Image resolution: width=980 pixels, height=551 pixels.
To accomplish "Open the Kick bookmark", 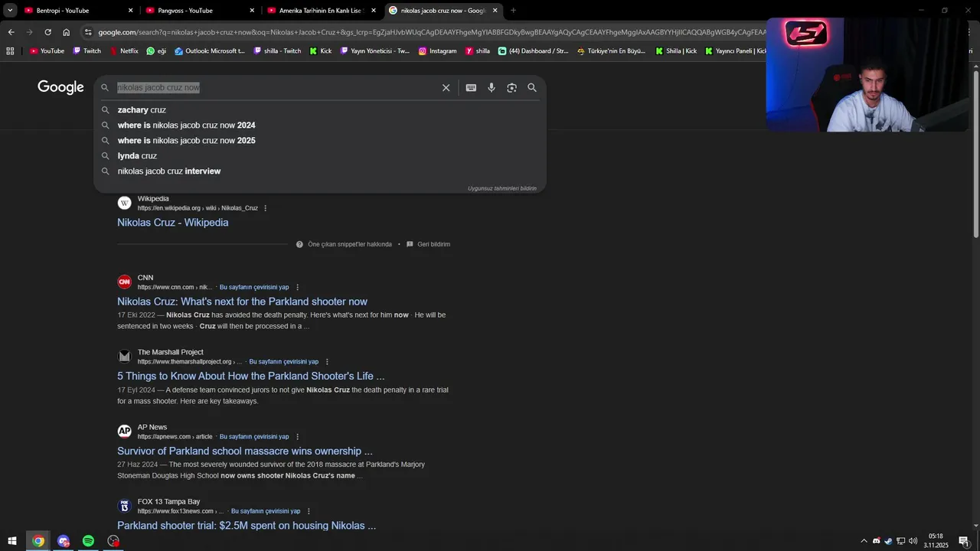I will click(x=321, y=51).
